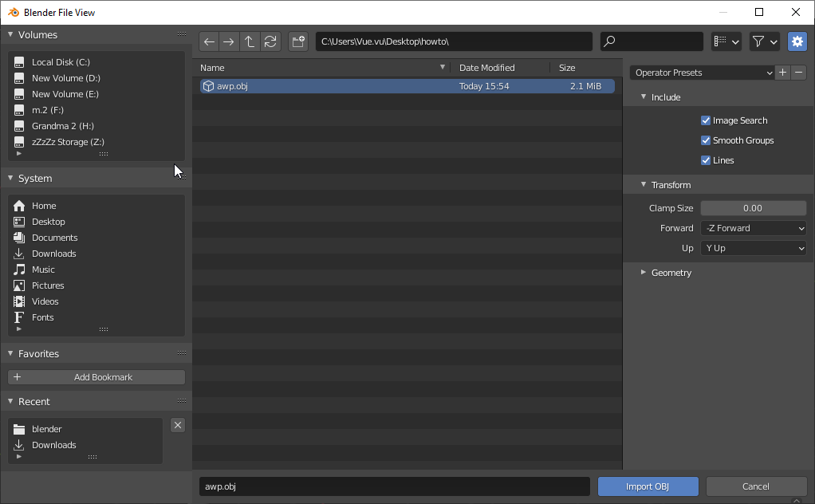Expand the Recent list arrow
Viewport: 815px width, 504px height.
pyautogui.click(x=19, y=457)
